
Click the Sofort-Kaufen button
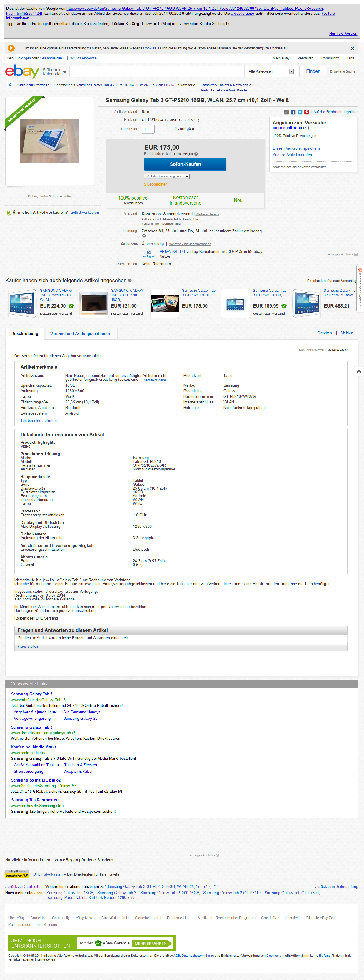(185, 164)
